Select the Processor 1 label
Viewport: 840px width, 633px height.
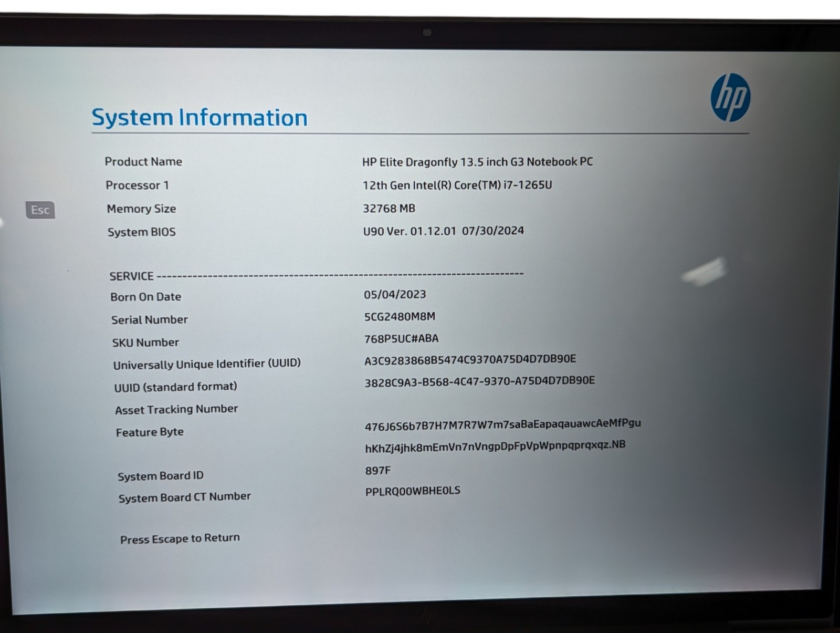click(137, 185)
